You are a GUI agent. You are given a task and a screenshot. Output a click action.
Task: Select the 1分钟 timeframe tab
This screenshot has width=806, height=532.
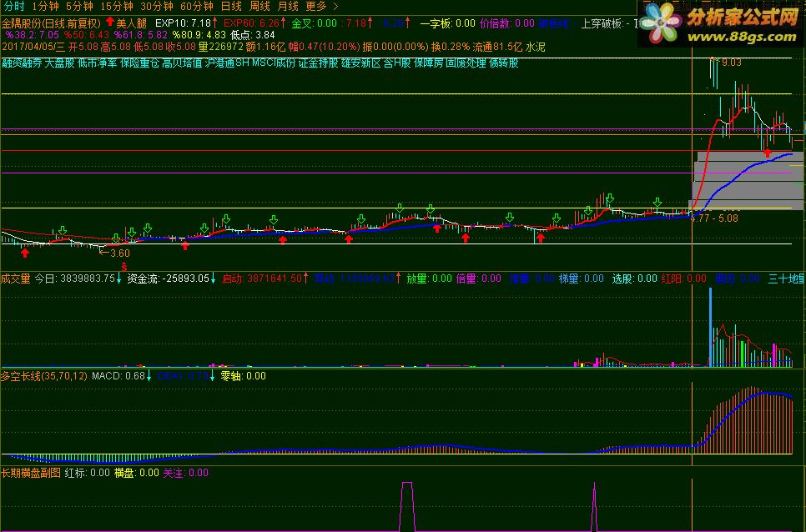pos(45,6)
